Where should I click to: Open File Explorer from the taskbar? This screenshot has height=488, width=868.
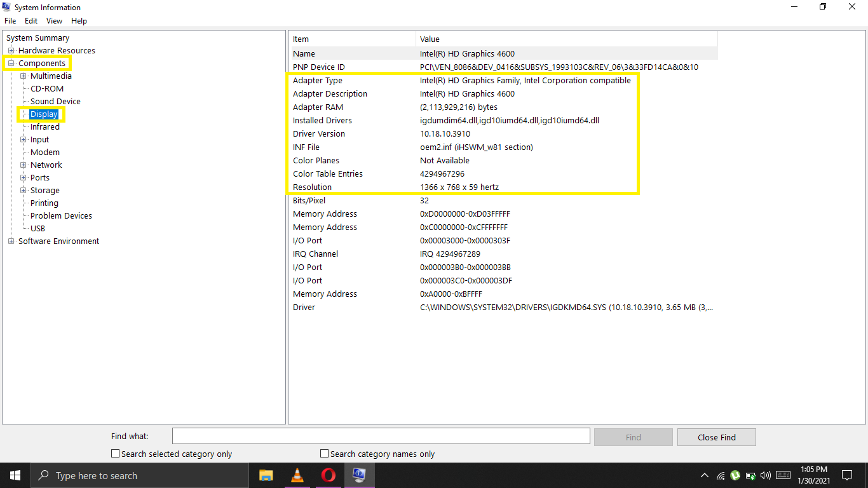(266, 475)
